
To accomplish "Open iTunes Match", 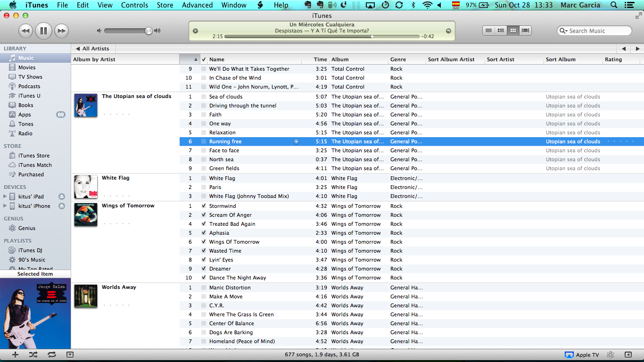I will coord(35,165).
